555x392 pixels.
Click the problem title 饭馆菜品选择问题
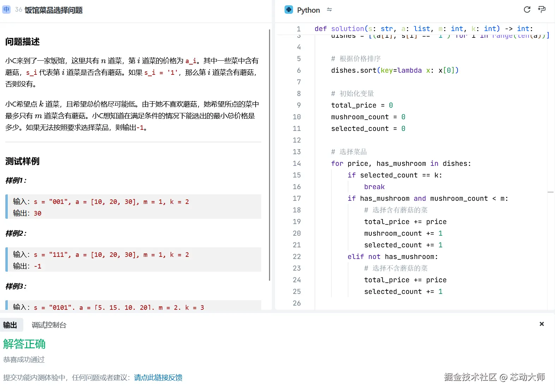coord(54,10)
